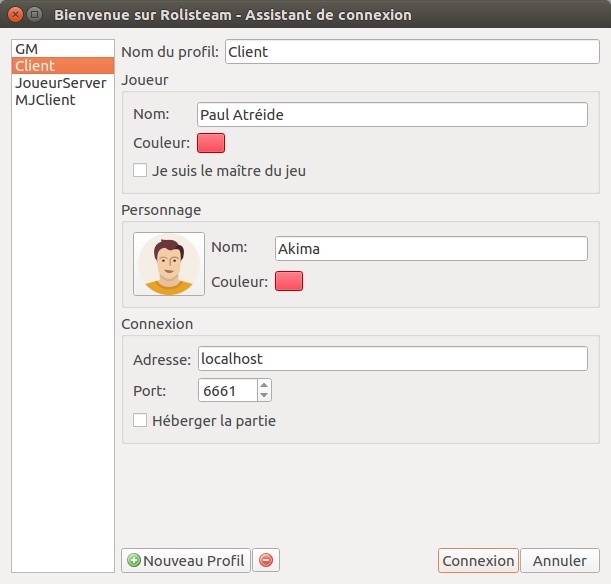
Task: Open the character color swatch
Action: click(x=289, y=282)
